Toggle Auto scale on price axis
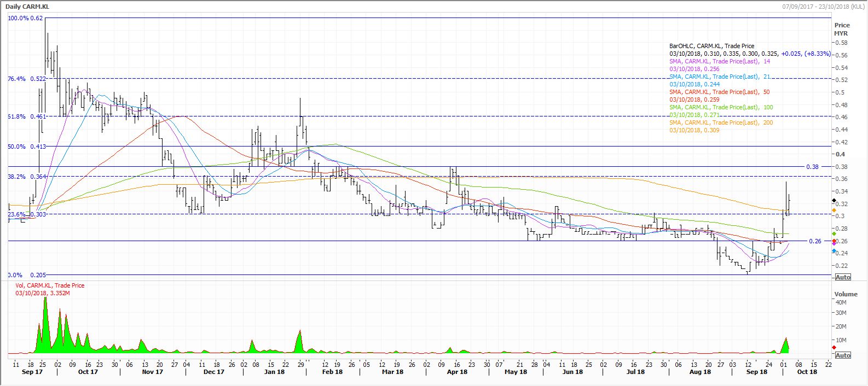 pos(842,278)
